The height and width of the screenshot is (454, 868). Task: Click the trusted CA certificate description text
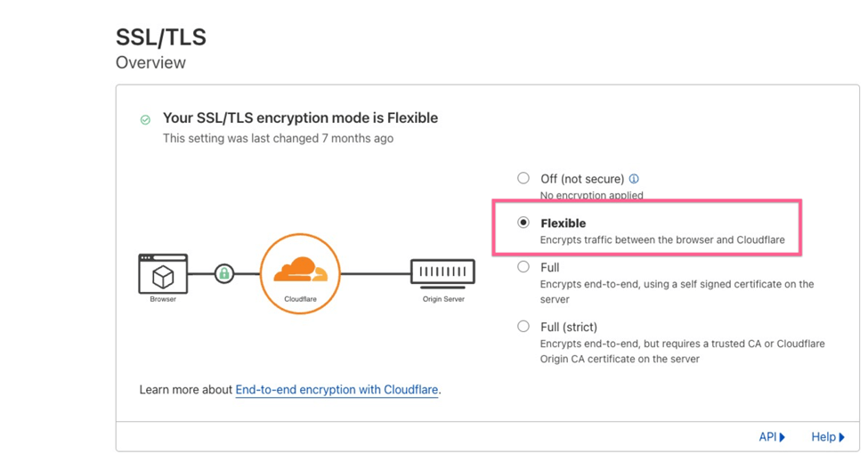tap(682, 352)
